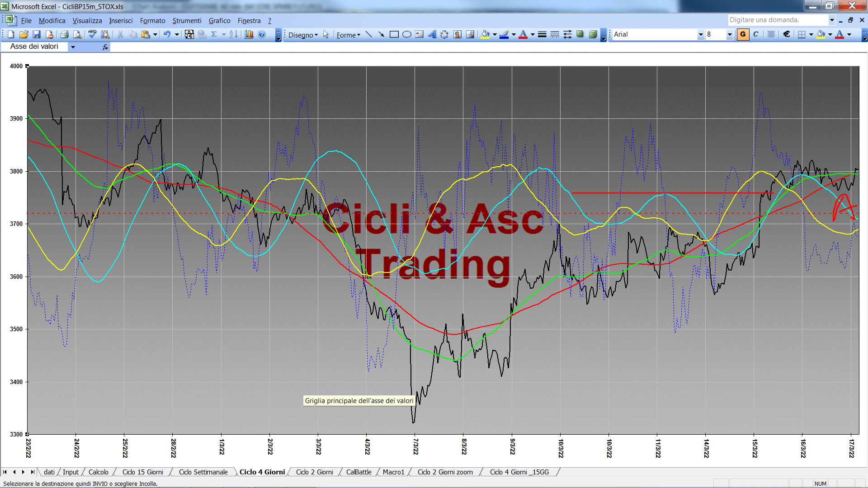Switch to the Ciclo 15 Giorni sheet tab
This screenshot has height=488, width=868.
[142, 472]
